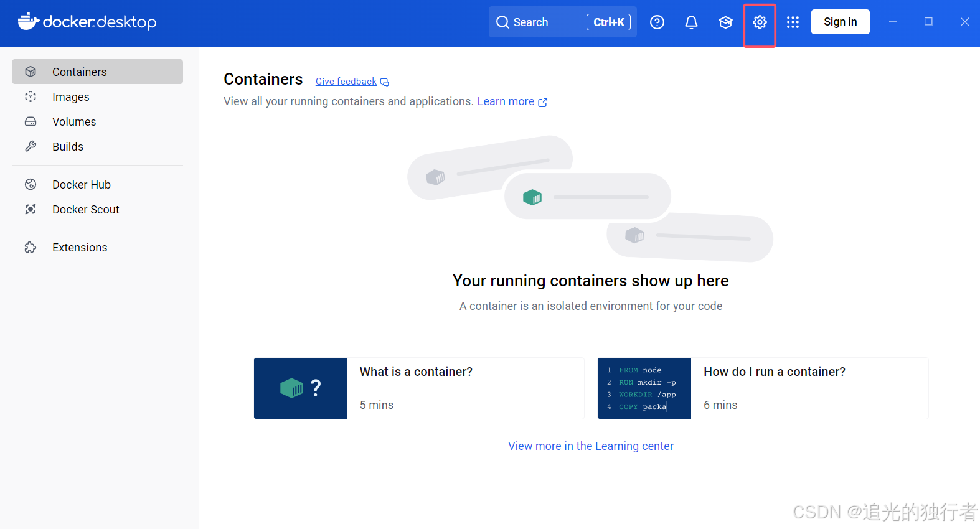Close the Docker Desktop window
The image size is (980, 529).
point(964,22)
